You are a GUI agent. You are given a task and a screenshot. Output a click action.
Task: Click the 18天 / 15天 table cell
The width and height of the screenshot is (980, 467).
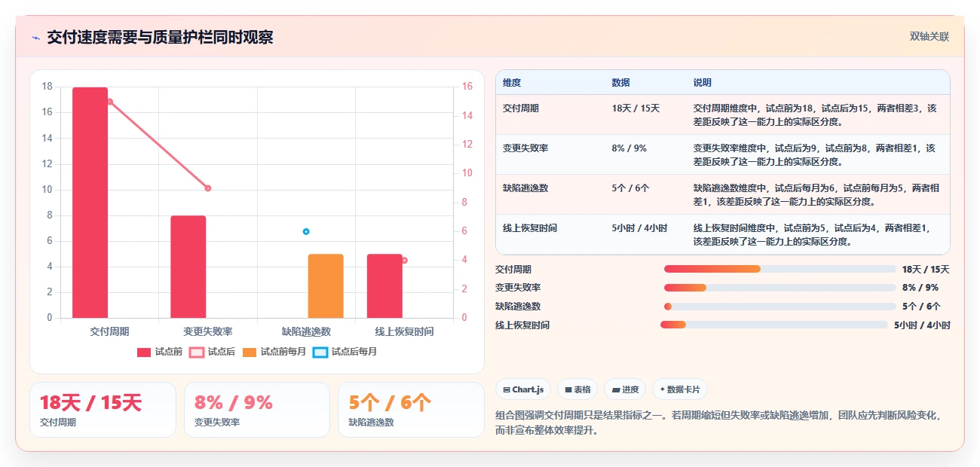(x=645, y=114)
